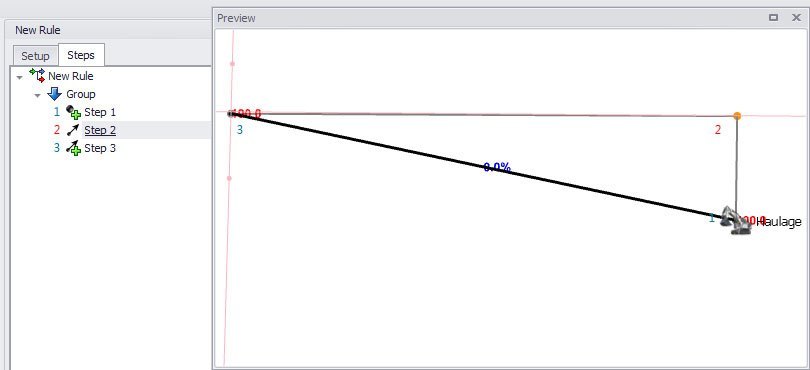The width and height of the screenshot is (810, 370).
Task: Switch to the Setup tab
Action: coord(35,56)
